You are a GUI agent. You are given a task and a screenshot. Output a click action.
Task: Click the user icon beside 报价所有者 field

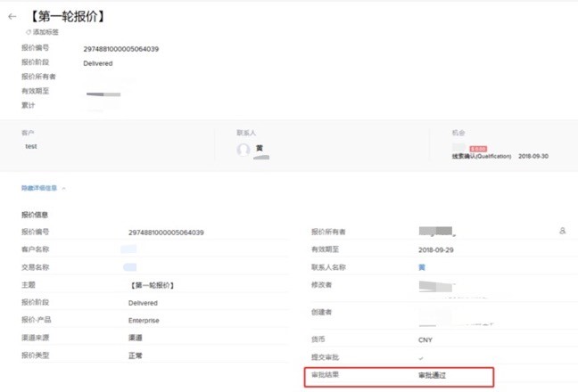(x=562, y=231)
